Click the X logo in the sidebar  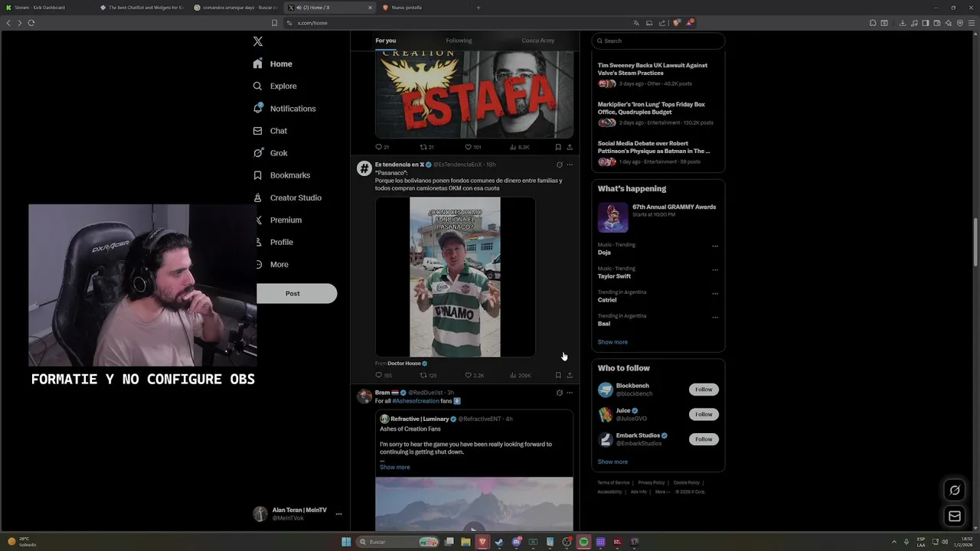click(258, 41)
